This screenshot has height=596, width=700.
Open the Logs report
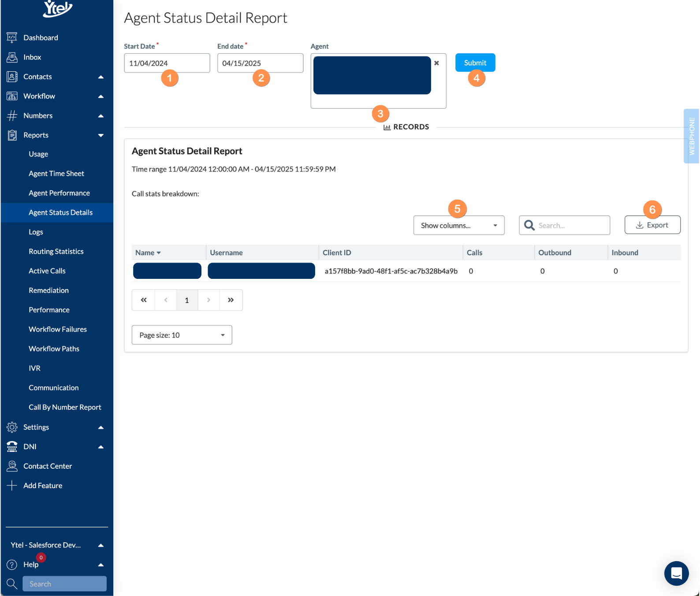[36, 232]
